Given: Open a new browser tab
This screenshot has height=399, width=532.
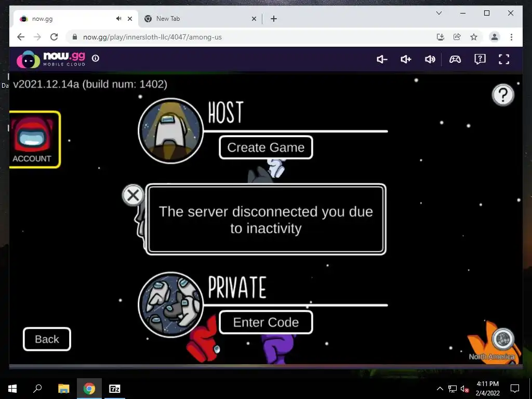Looking at the screenshot, I should click(x=274, y=19).
